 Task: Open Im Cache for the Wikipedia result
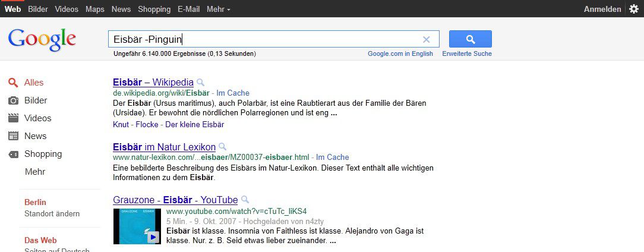point(233,93)
